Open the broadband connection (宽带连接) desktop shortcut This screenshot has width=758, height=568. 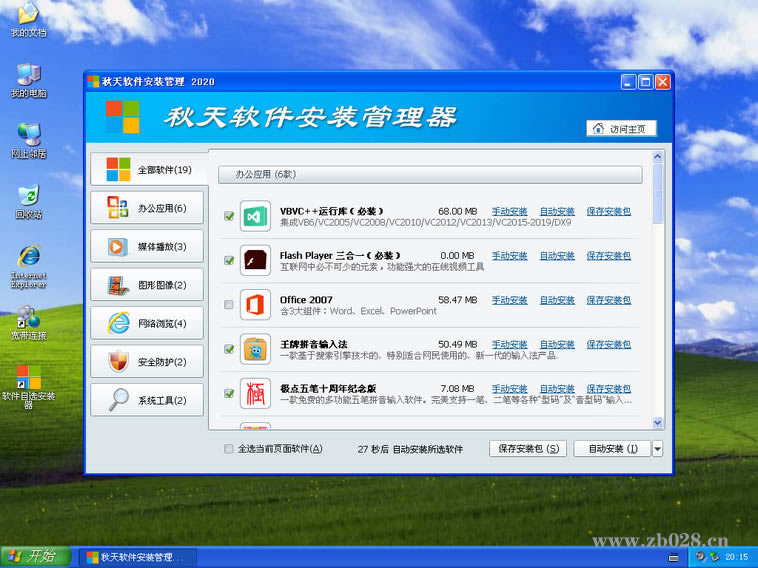coord(29,322)
